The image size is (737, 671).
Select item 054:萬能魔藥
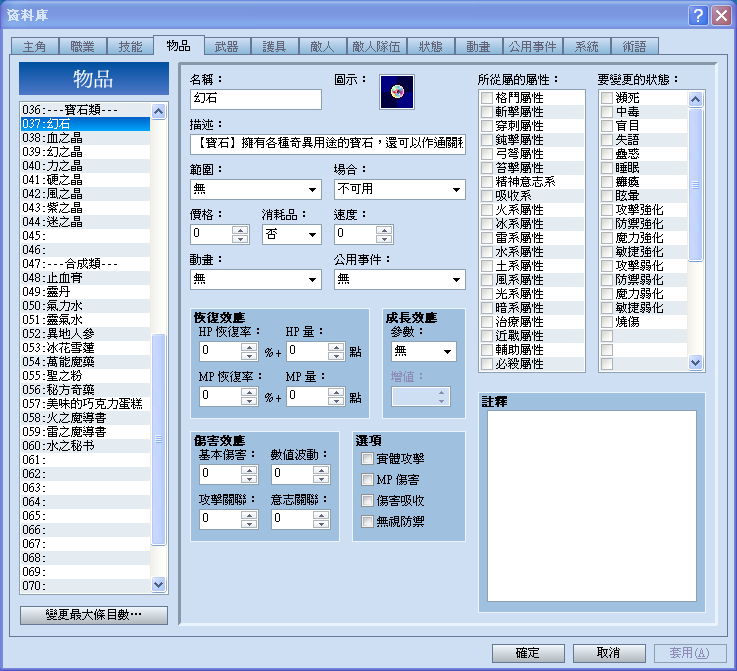click(86, 362)
